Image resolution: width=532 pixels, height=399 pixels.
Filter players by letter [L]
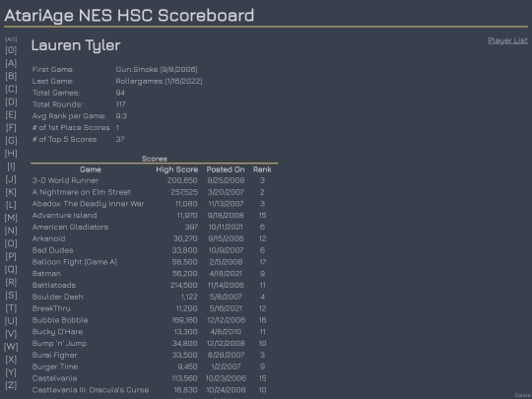(11, 205)
